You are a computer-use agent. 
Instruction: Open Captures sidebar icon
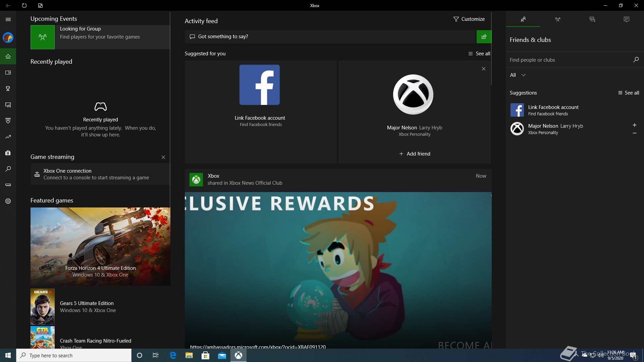pos(8,105)
